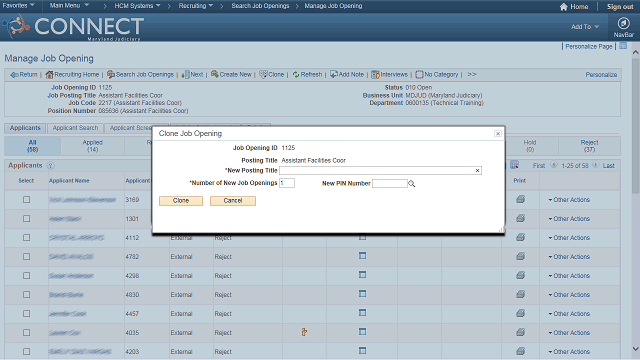Open the grid download icon near First
The height and width of the screenshot is (360, 640).
pos(514,165)
